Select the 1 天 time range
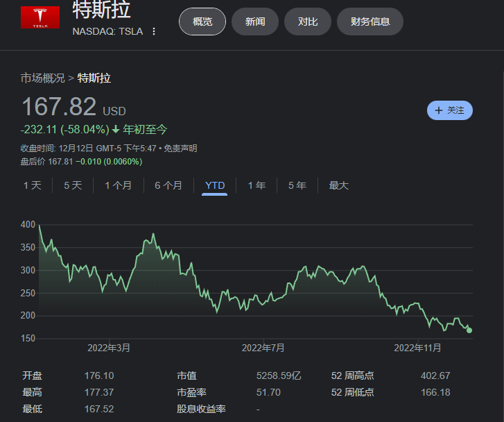Screen dimensions: 504x422 [33, 185]
